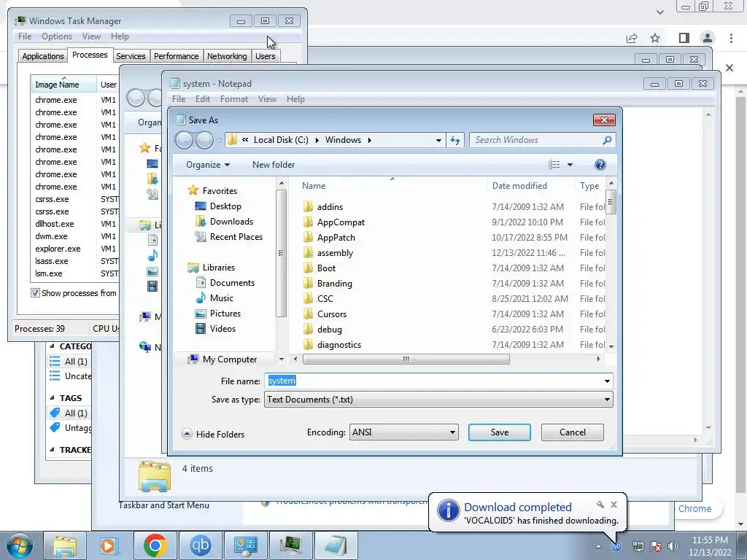
Task: Toggle Chrome side panel icon
Action: tap(684, 38)
